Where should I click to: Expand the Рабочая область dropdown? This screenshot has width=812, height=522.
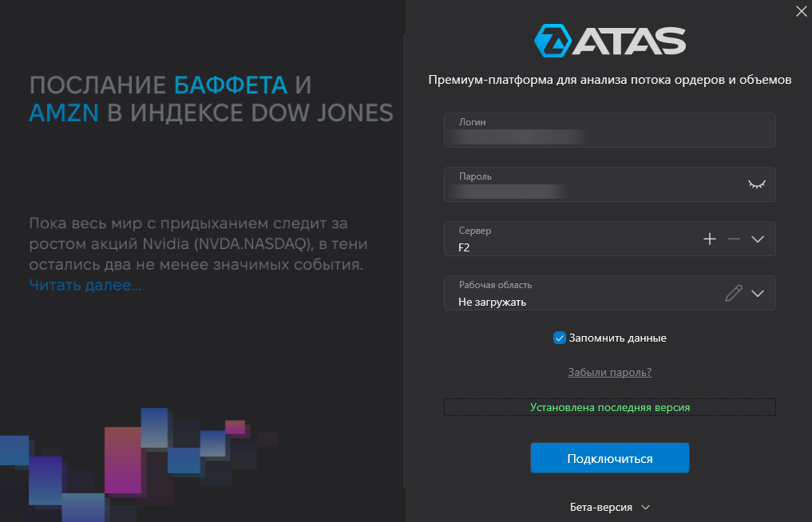[758, 294]
